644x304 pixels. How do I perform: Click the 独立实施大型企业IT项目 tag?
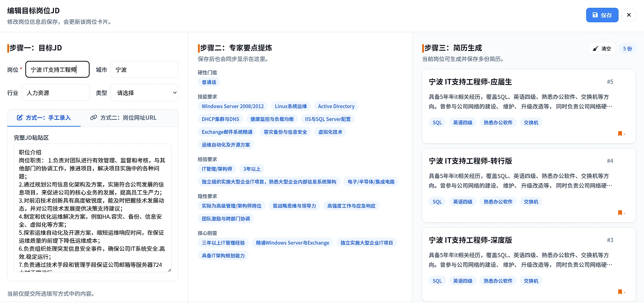[366, 242]
